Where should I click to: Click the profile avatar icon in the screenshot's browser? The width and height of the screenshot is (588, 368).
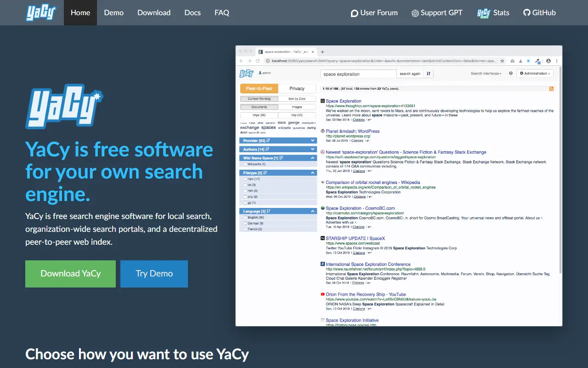click(x=548, y=61)
